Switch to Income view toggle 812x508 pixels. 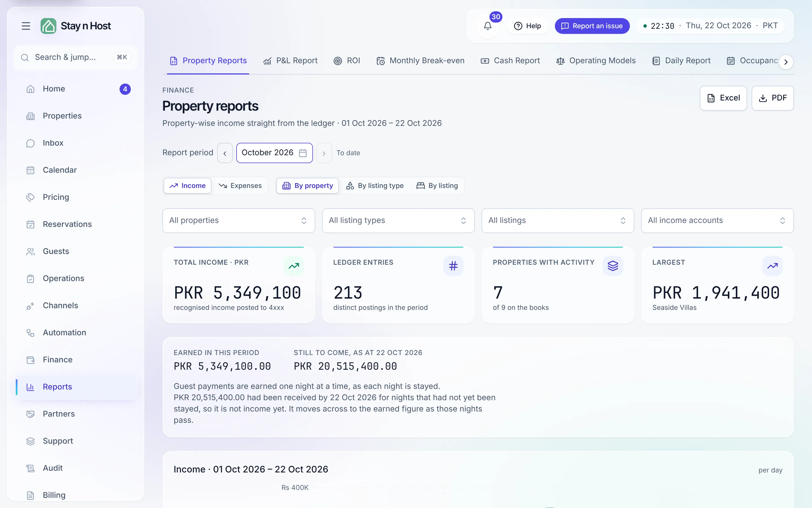(187, 186)
